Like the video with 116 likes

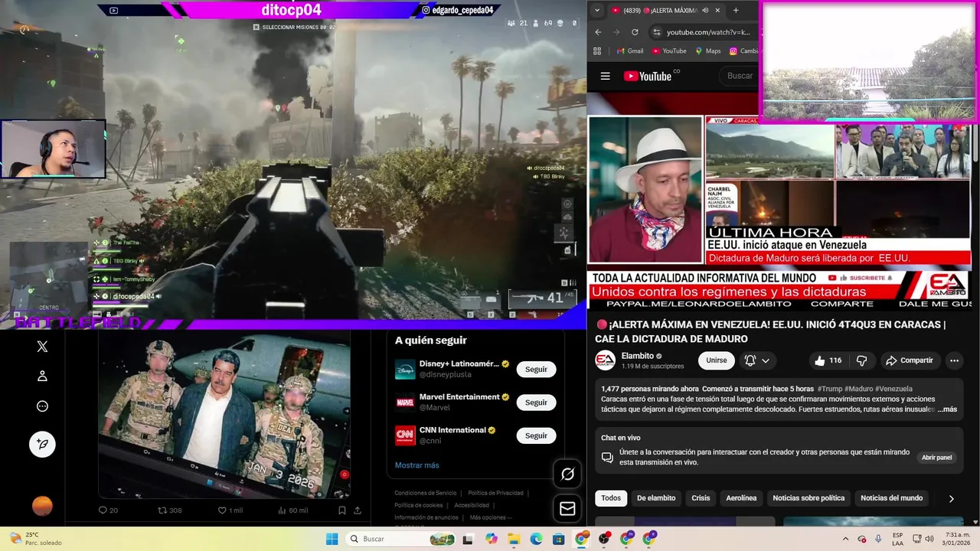(828, 360)
